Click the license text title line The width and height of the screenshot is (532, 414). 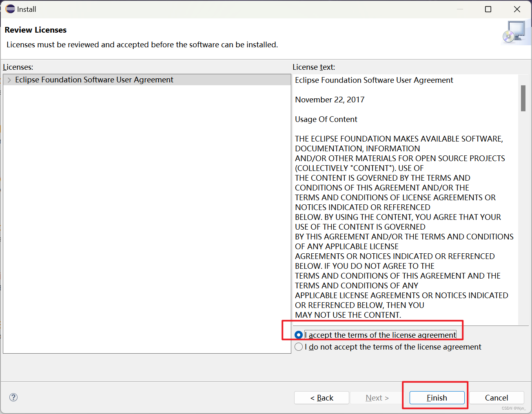(x=374, y=80)
